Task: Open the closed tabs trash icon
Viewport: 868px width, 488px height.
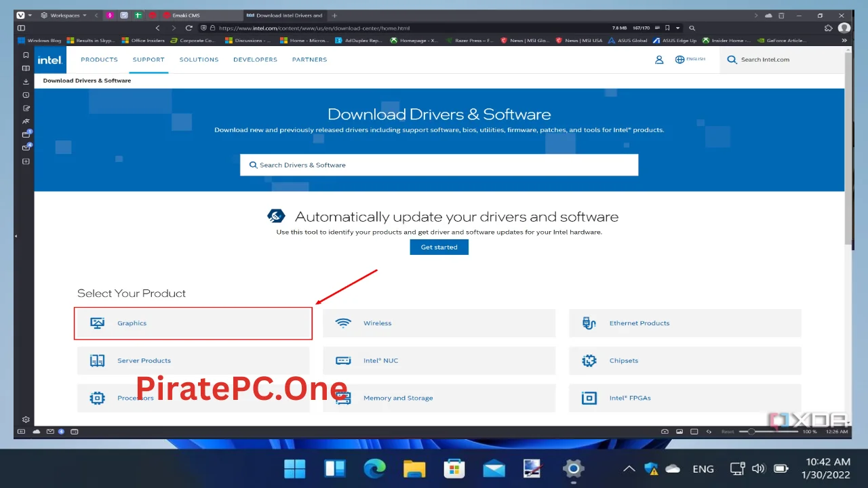Action: pyautogui.click(x=781, y=15)
